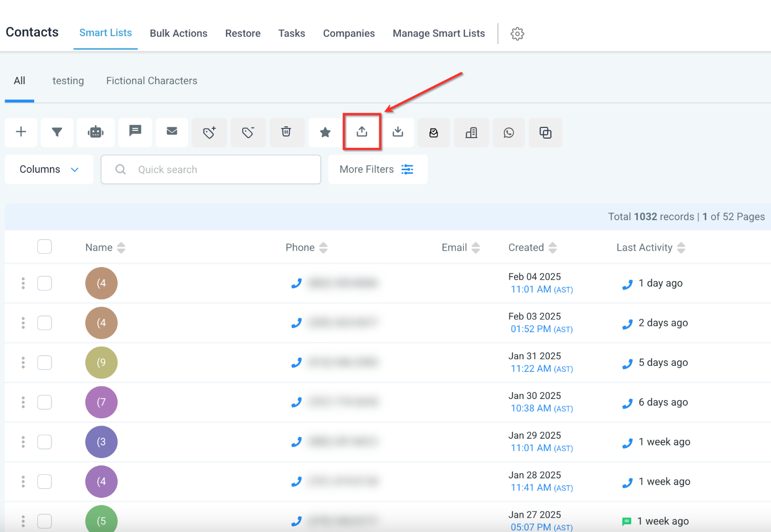Click the WhatsApp message icon
Screen dimensions: 771x532
[x=508, y=132]
